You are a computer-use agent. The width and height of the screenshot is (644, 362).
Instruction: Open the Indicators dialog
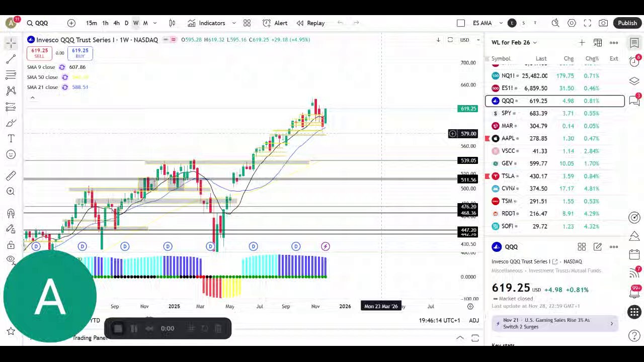pyautogui.click(x=207, y=23)
